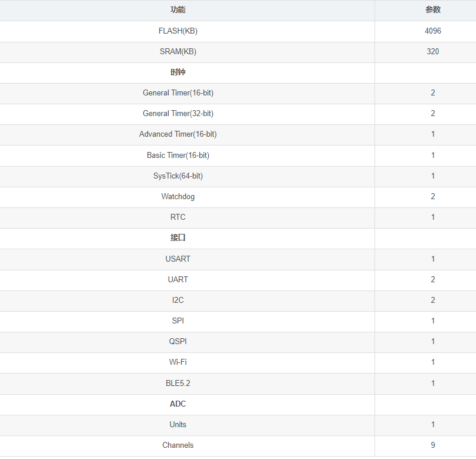Click the 接口 section heading

coord(178,237)
